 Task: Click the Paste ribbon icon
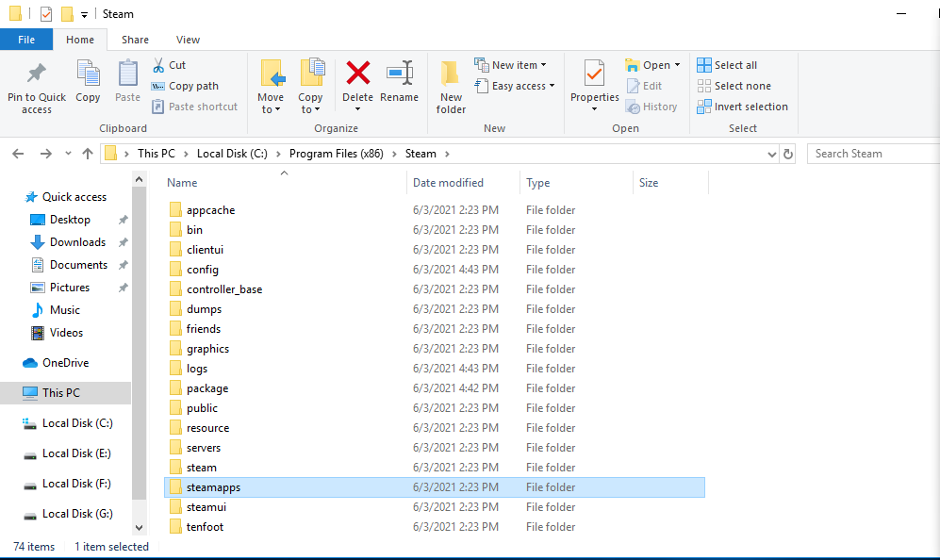tap(127, 74)
